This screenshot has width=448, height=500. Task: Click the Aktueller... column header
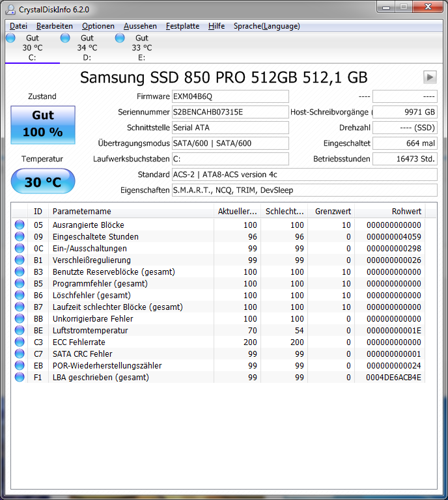coord(237,212)
